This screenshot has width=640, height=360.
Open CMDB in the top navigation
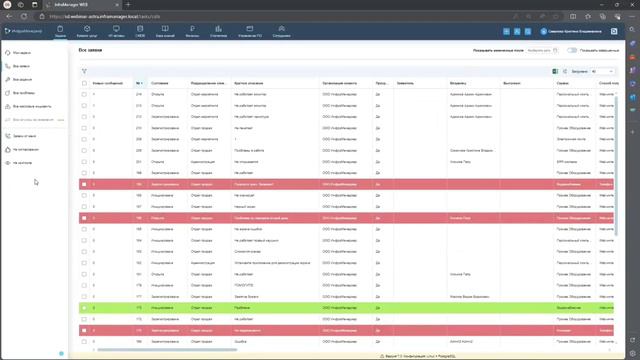[x=140, y=31]
